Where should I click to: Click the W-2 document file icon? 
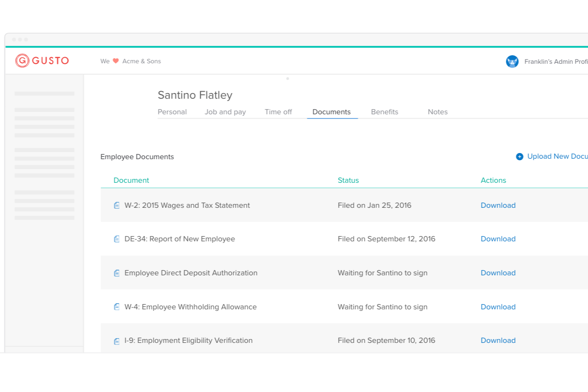pos(117,205)
